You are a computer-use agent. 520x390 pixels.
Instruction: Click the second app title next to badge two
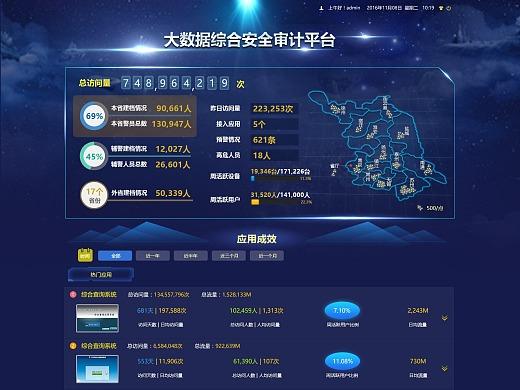pyautogui.click(x=99, y=346)
